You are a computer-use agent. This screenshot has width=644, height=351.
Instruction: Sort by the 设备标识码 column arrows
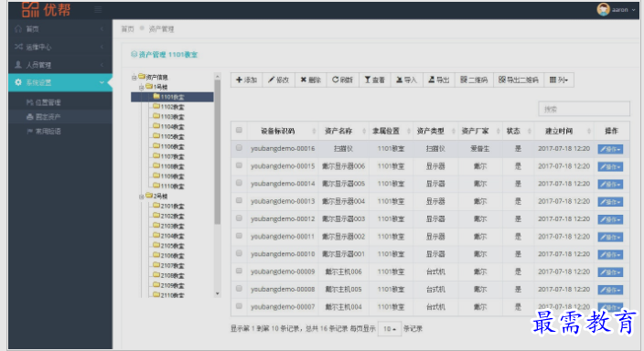click(x=314, y=131)
